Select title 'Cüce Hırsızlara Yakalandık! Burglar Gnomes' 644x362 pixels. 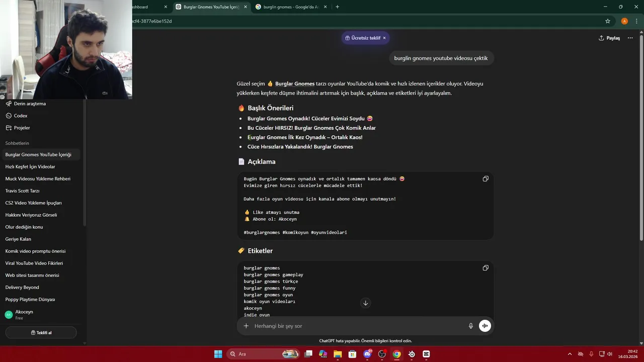(300, 147)
